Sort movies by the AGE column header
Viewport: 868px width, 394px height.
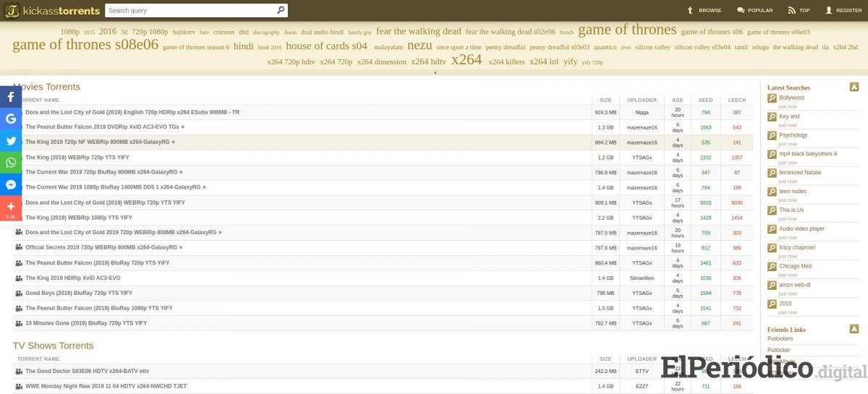[x=678, y=100]
